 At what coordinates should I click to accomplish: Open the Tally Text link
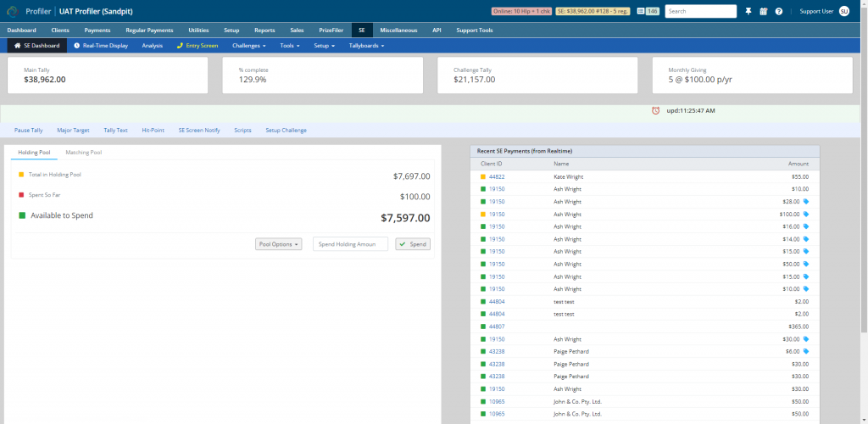pos(115,130)
